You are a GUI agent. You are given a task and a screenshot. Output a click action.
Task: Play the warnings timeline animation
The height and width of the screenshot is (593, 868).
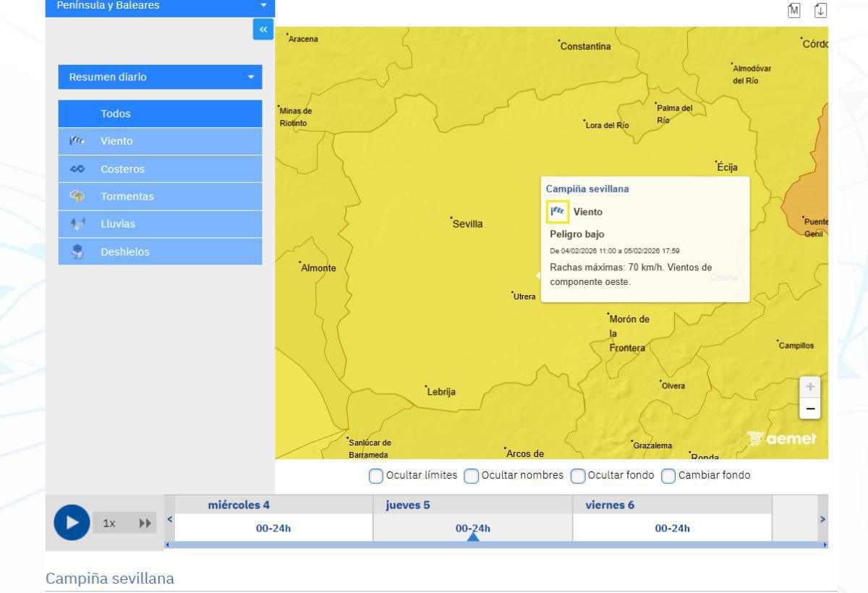click(72, 522)
